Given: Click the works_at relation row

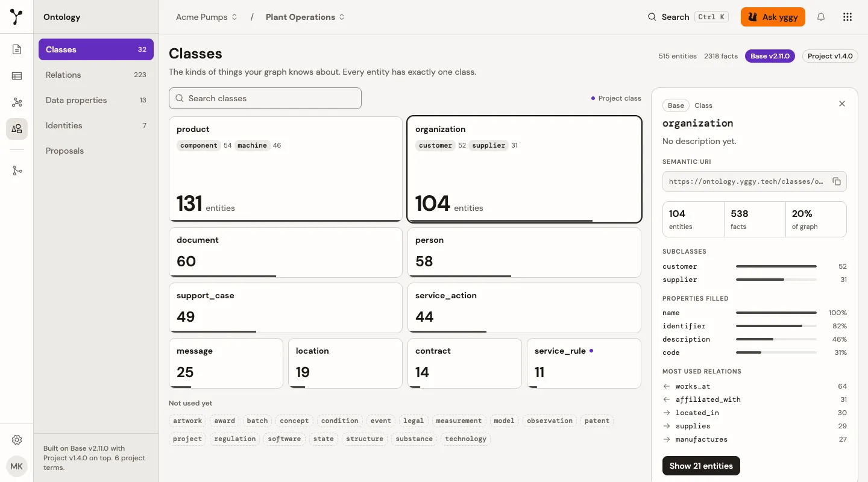Looking at the screenshot, I should tap(755, 386).
